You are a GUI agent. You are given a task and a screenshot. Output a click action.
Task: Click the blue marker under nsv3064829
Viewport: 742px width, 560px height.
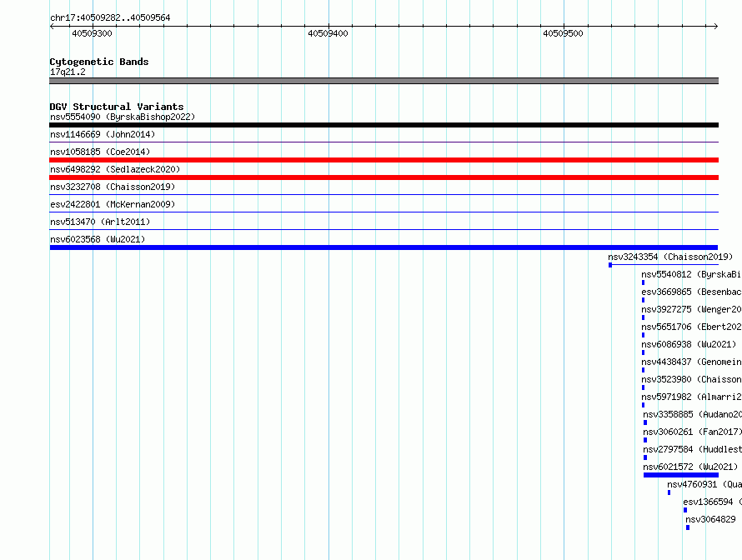point(688,527)
